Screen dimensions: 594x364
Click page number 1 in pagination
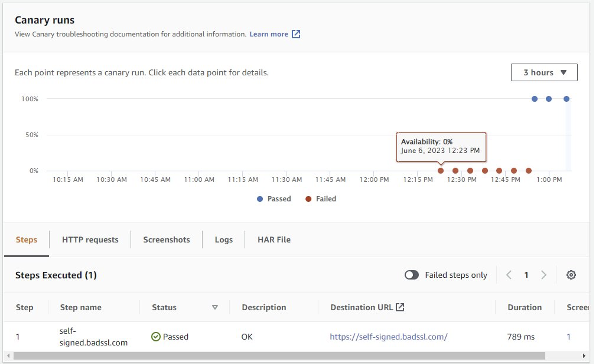point(526,275)
